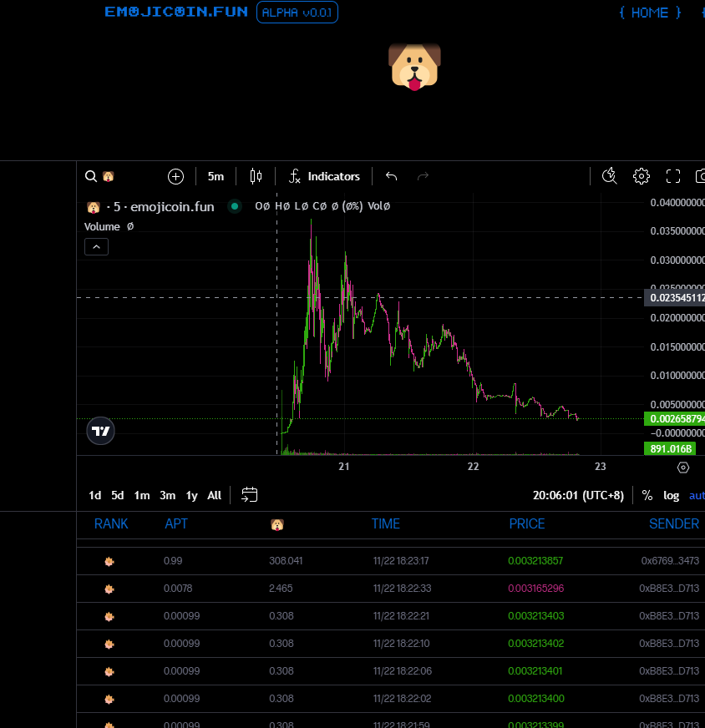The image size is (705, 728).
Task: Click the TradingView logo on the chart
Action: [x=100, y=431]
